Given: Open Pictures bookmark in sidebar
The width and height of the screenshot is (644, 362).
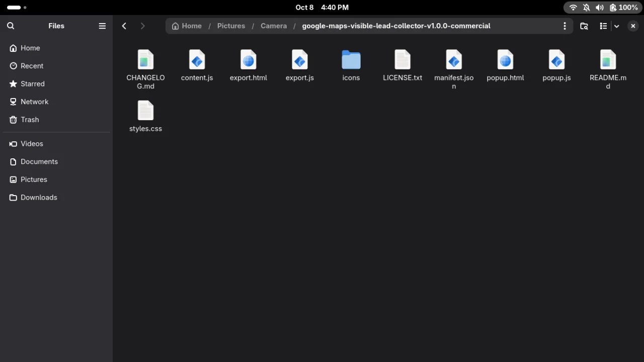Looking at the screenshot, I should tap(56, 179).
